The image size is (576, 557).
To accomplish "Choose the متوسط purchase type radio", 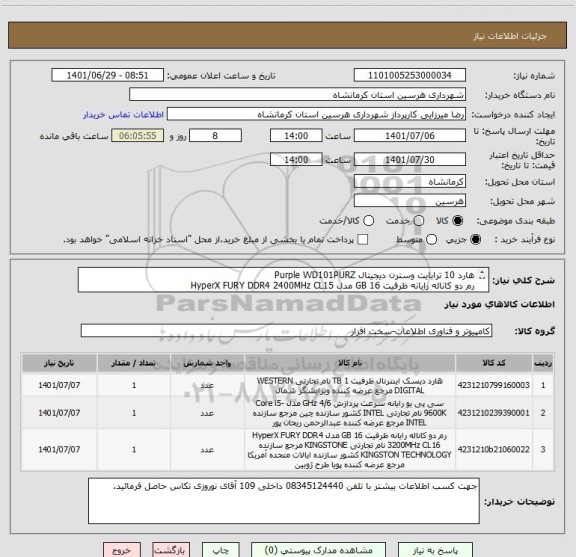I will pyautogui.click(x=431, y=240).
